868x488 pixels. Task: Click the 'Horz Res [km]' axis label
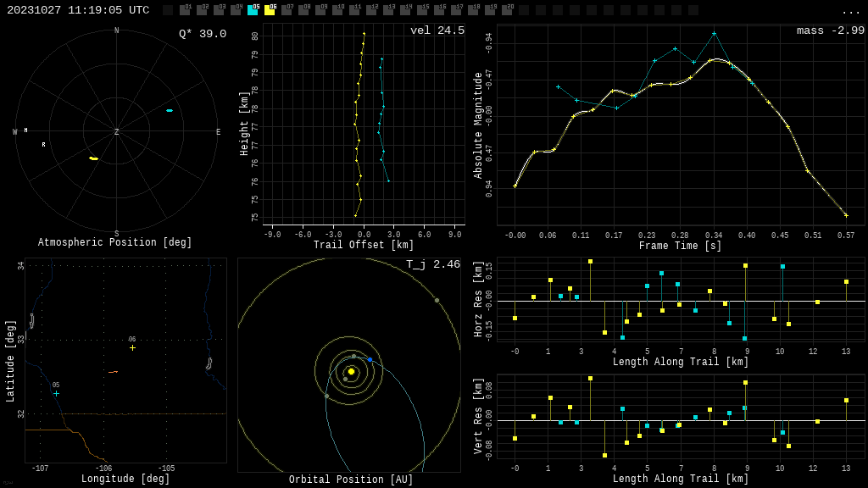tap(478, 299)
